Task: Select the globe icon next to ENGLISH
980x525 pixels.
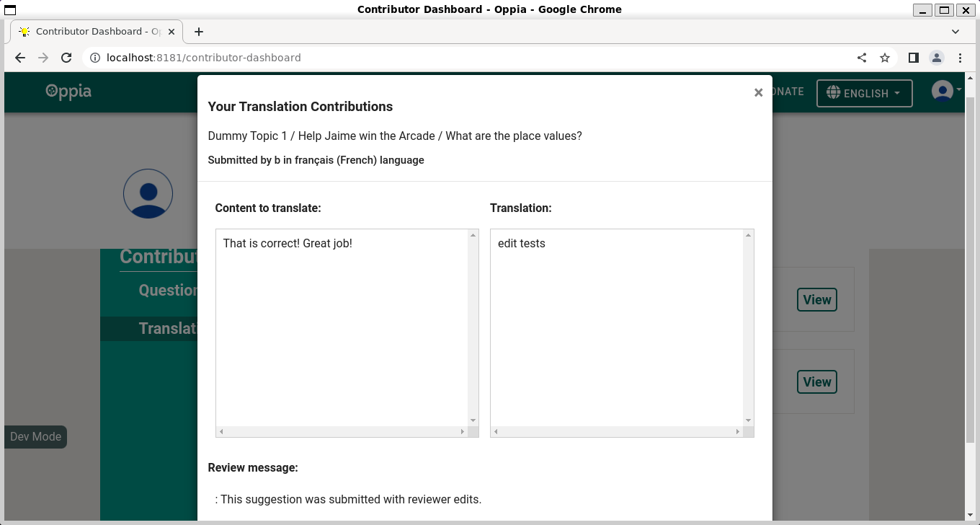Action: pyautogui.click(x=833, y=92)
